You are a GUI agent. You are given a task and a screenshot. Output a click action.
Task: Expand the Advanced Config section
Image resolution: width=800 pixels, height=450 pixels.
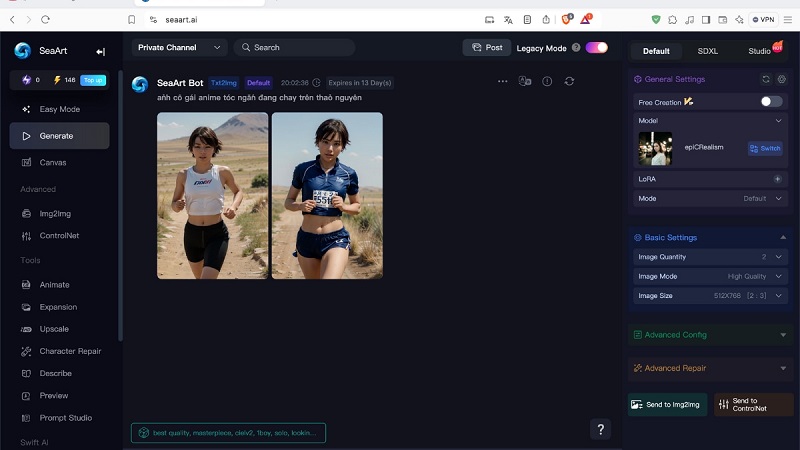[x=782, y=335]
